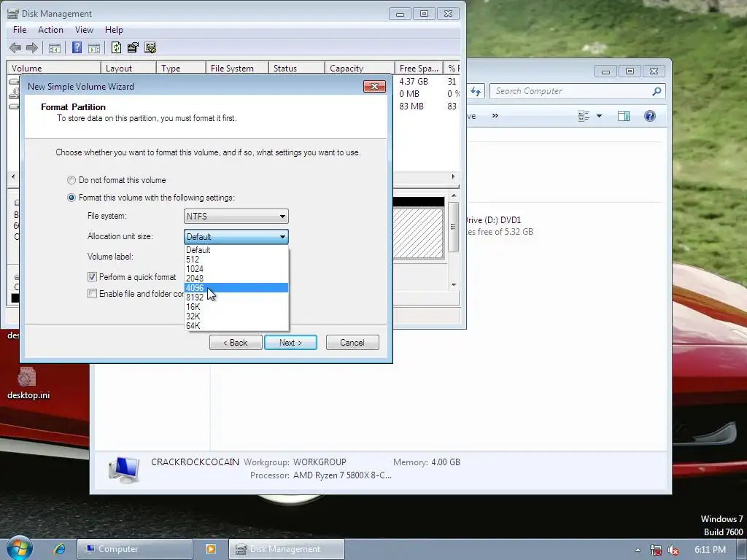Expand the toolbar overflow chevron in the Computer window

pos(495,116)
